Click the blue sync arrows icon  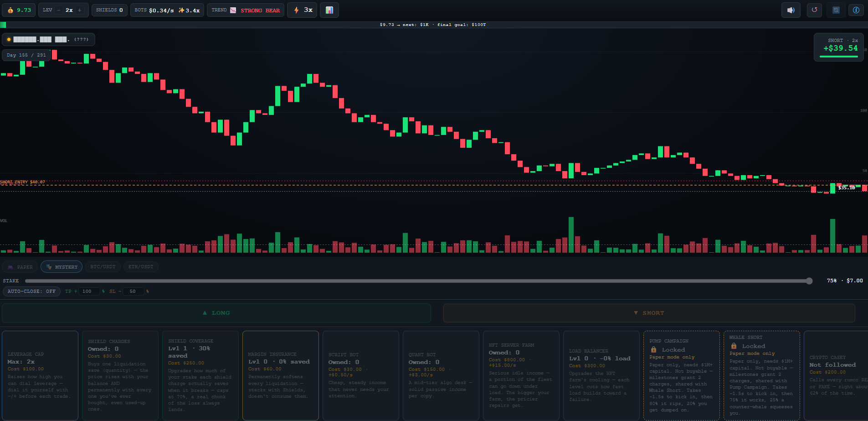[836, 10]
